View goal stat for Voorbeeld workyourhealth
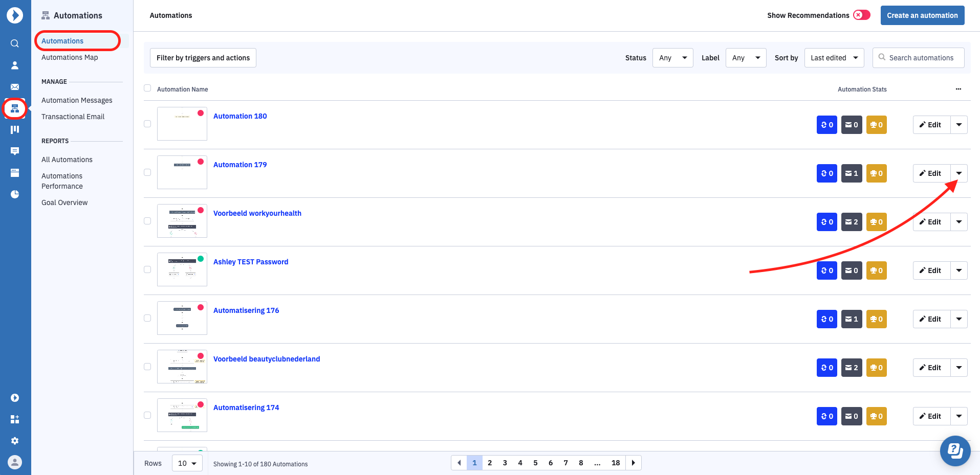 877,222
